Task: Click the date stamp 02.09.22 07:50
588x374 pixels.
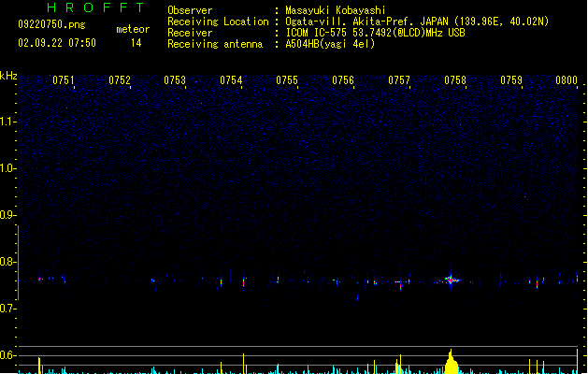Action: (57, 43)
